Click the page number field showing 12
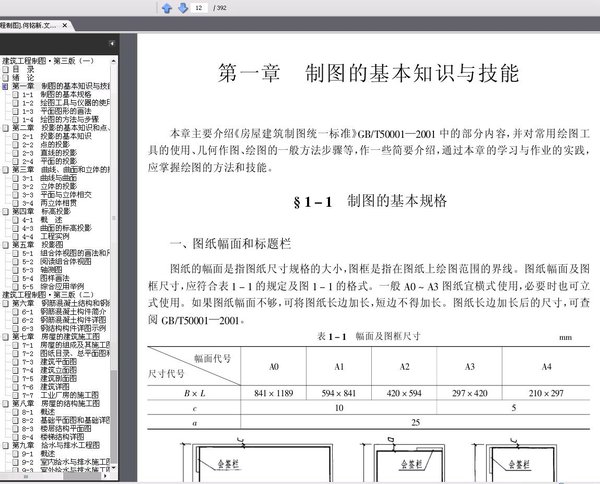The image size is (600, 484). pyautogui.click(x=199, y=8)
